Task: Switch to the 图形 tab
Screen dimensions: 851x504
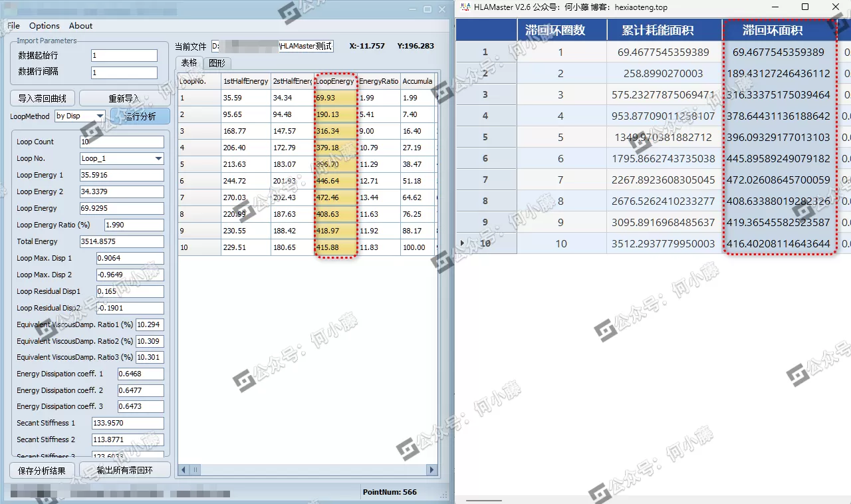Action: (217, 63)
